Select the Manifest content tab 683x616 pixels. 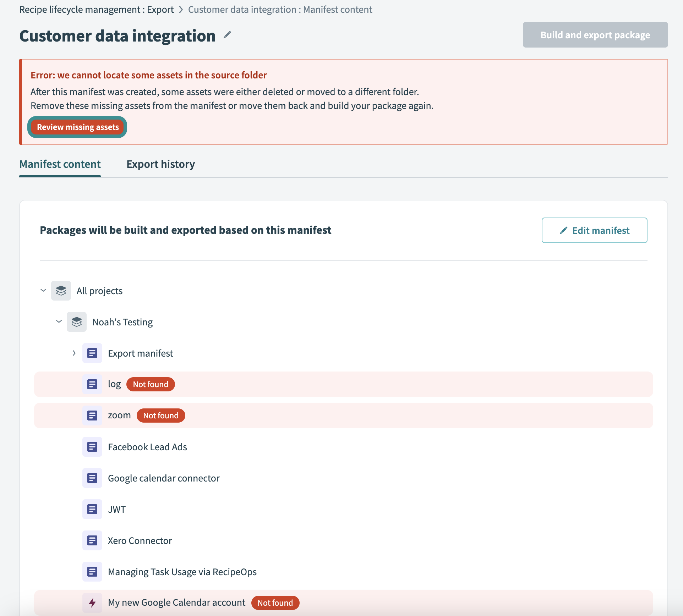(x=60, y=164)
